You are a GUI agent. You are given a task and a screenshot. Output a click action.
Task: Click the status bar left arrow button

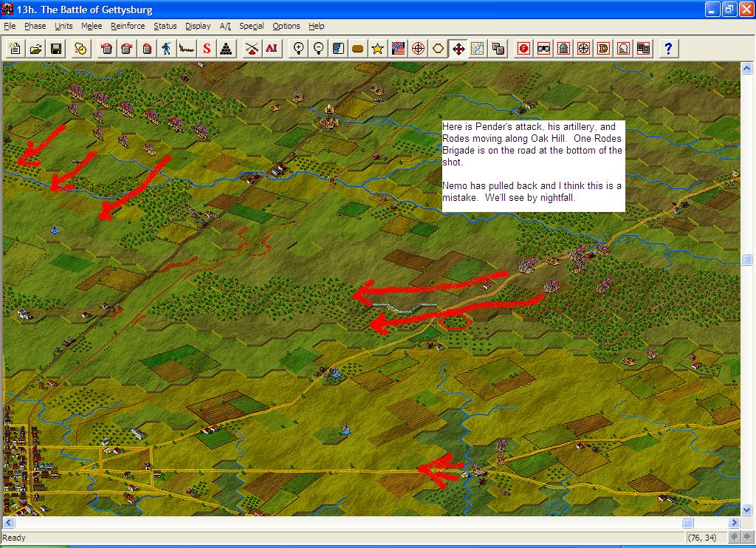pos(734,538)
